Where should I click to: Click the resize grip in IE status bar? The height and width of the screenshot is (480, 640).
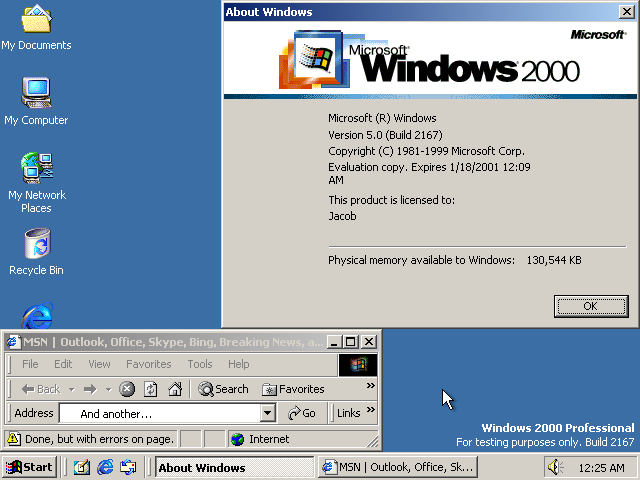372,441
